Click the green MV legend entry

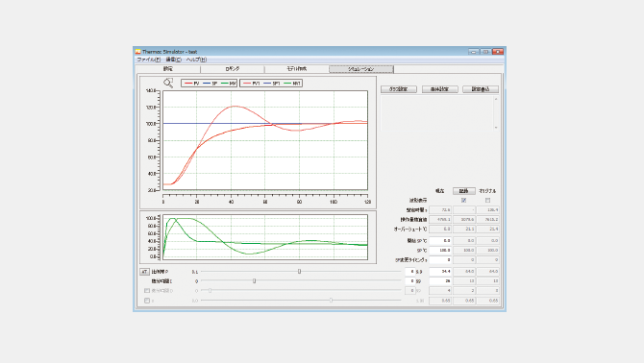[x=229, y=84]
